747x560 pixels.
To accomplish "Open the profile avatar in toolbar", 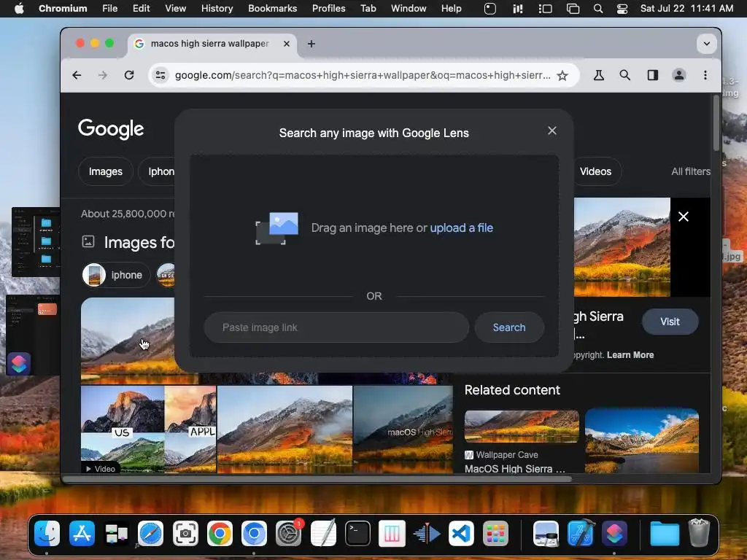I will coord(679,75).
